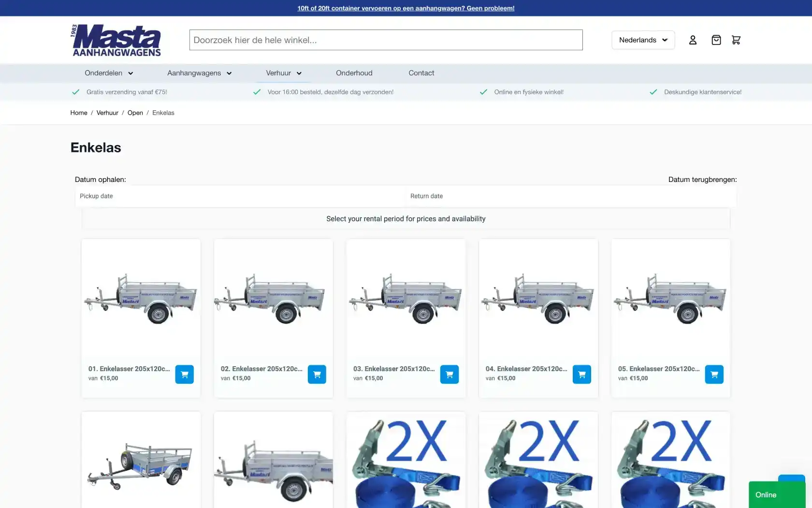Add 01. Enkelasser to cart
The image size is (812, 508).
(x=184, y=374)
